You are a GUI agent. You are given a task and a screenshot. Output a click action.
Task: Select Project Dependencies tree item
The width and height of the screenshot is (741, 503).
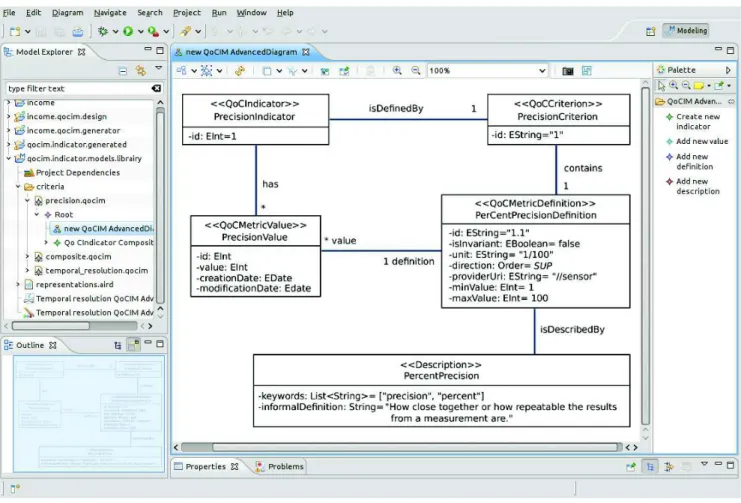[72, 173]
